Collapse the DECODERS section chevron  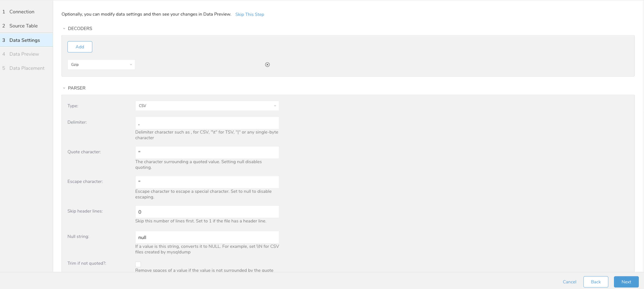(x=64, y=29)
